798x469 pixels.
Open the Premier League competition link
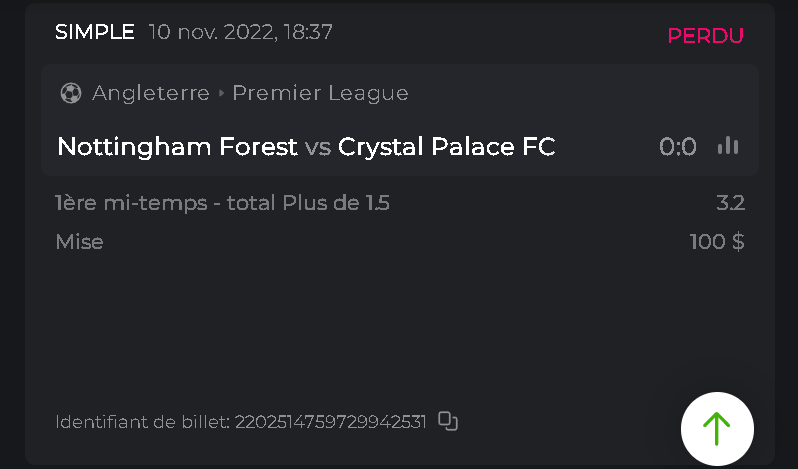(320, 93)
